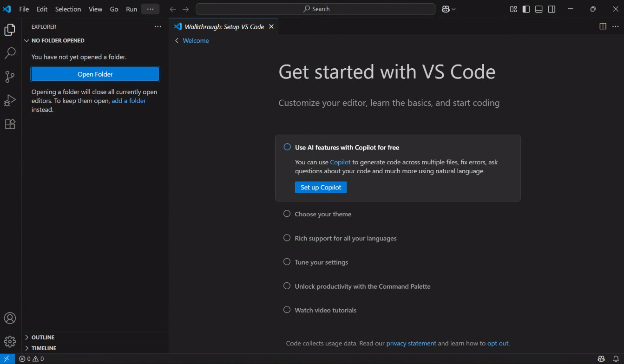Click the EXPLORER panel title
Viewport: 624px width, 364px height.
(44, 26)
